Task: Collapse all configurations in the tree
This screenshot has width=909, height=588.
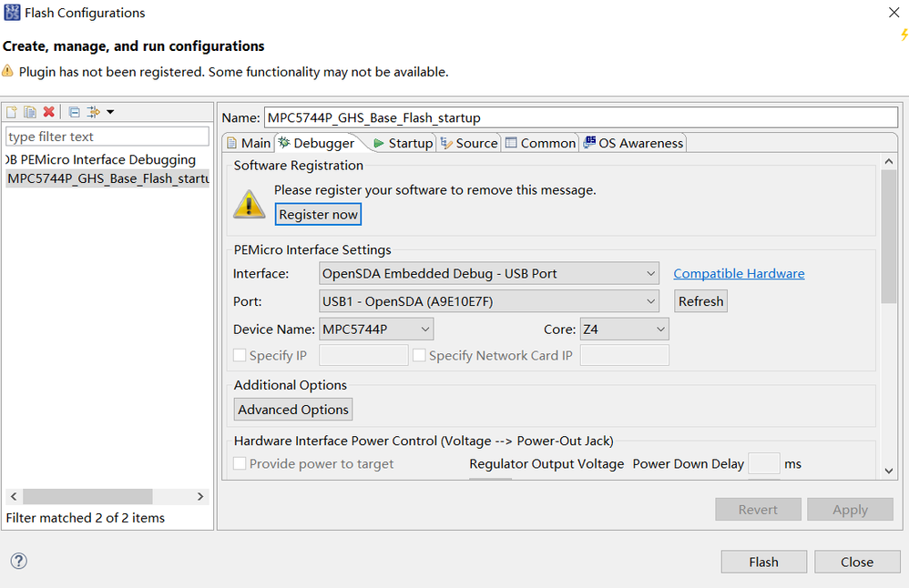Action: [x=75, y=112]
